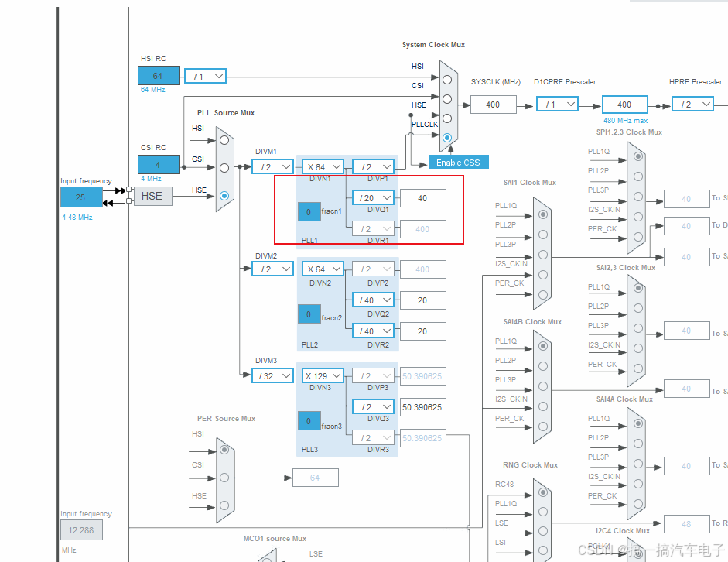Open DIVQ1 /20 dropdown
Image resolution: width=728 pixels, height=562 pixels.
[x=373, y=197]
